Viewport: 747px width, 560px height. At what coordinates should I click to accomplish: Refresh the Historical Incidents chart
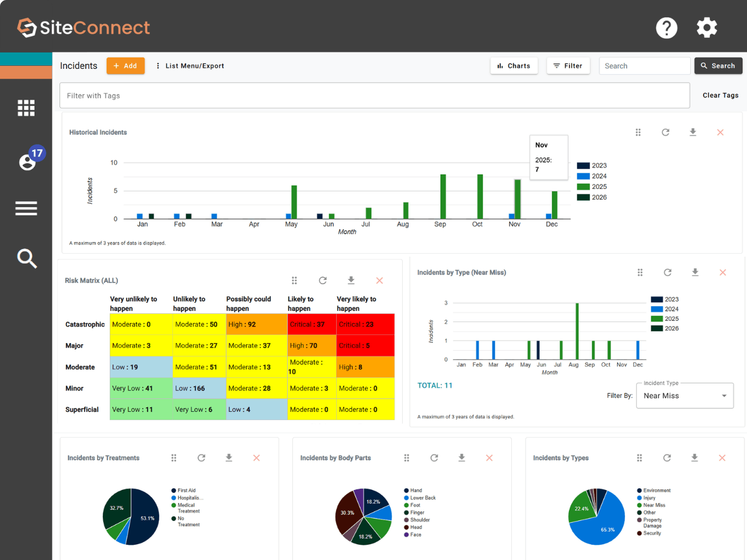point(665,132)
